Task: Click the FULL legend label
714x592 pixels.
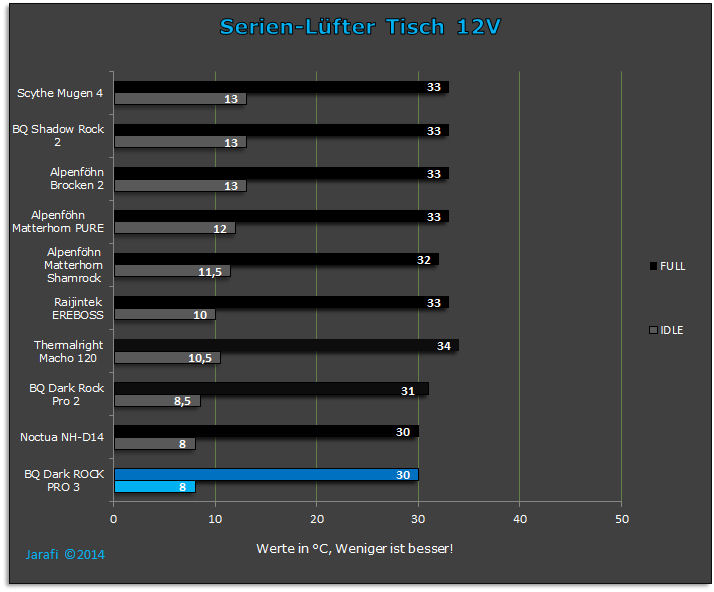Action: tap(673, 266)
